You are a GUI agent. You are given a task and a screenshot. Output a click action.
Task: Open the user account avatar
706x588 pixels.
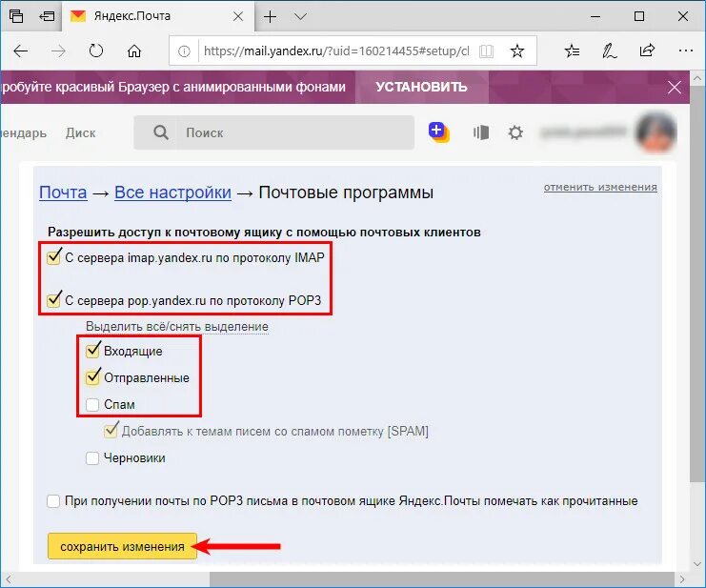656,132
